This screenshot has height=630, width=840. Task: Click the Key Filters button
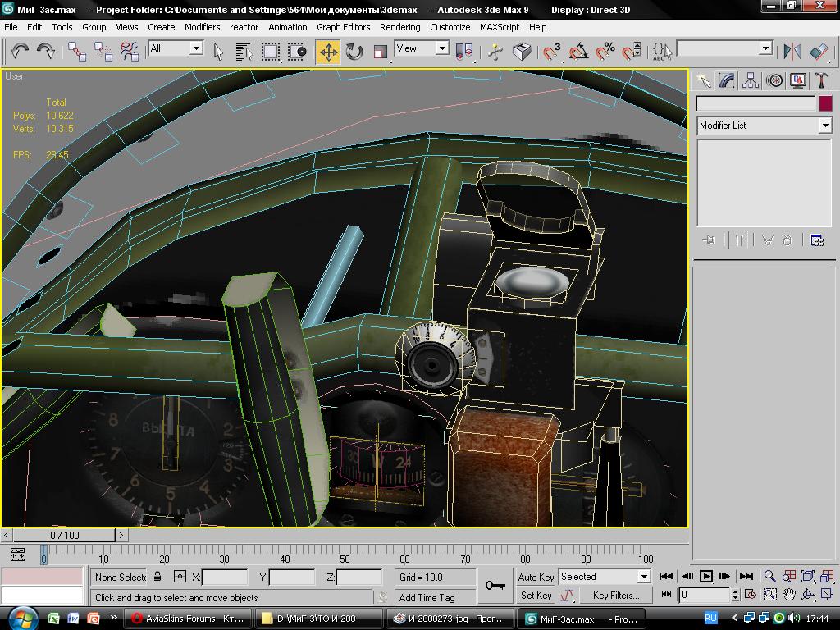tap(615, 596)
